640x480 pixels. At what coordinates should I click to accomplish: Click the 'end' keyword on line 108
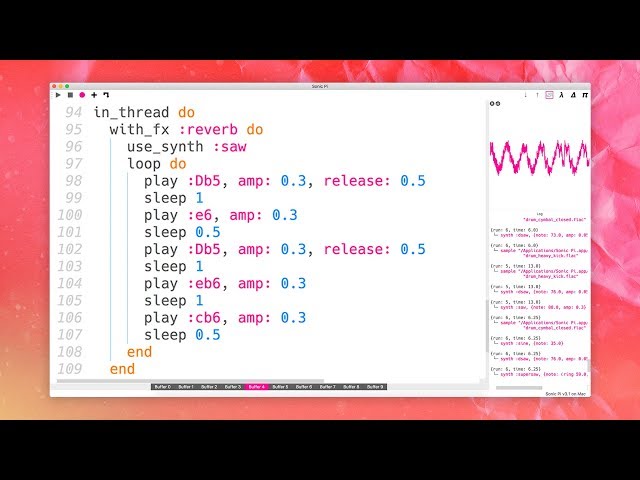[139, 352]
